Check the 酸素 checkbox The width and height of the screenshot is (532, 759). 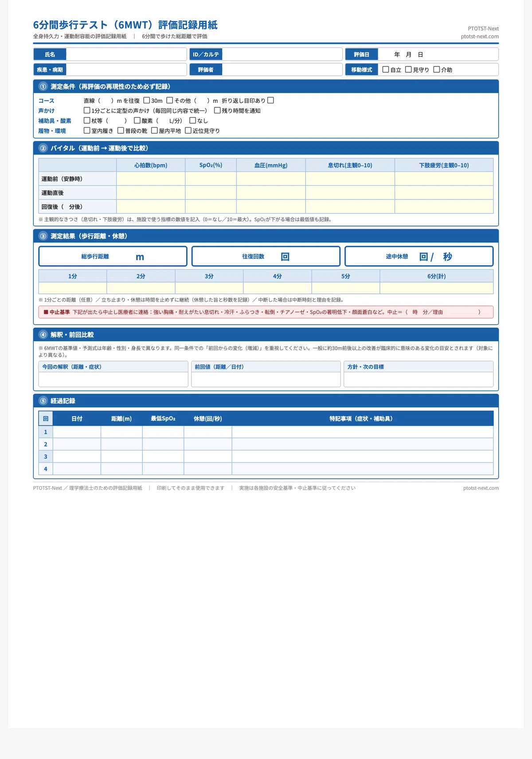pos(137,121)
